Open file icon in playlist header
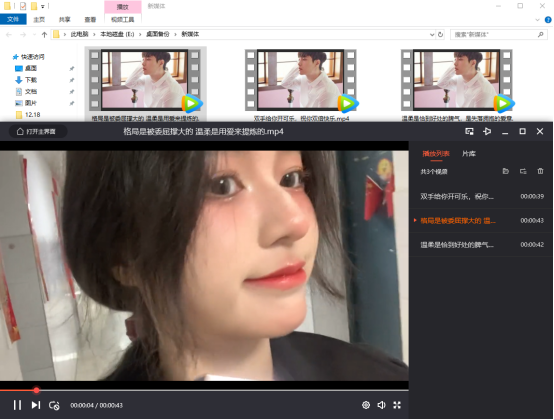 506,171
